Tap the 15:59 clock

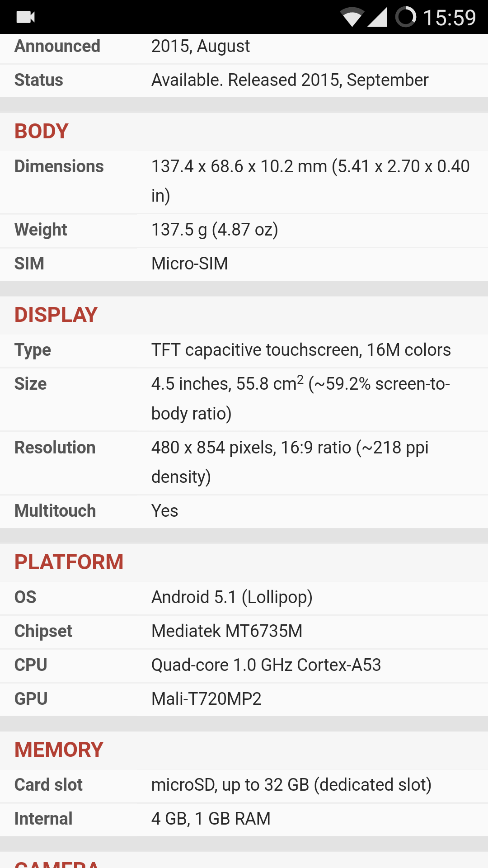point(449,18)
